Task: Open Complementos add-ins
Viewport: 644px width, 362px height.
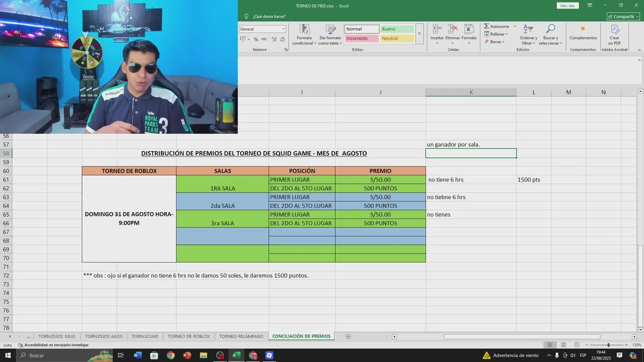Action: [583, 33]
